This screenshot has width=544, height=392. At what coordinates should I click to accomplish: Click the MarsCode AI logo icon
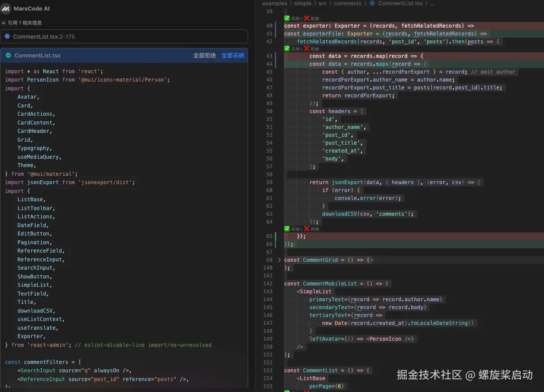6,9
